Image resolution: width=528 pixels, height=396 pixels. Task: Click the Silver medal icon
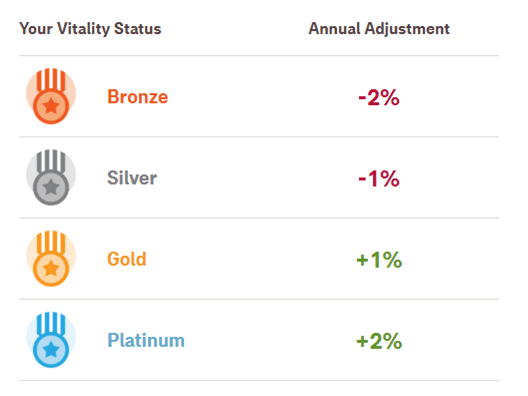point(51,177)
